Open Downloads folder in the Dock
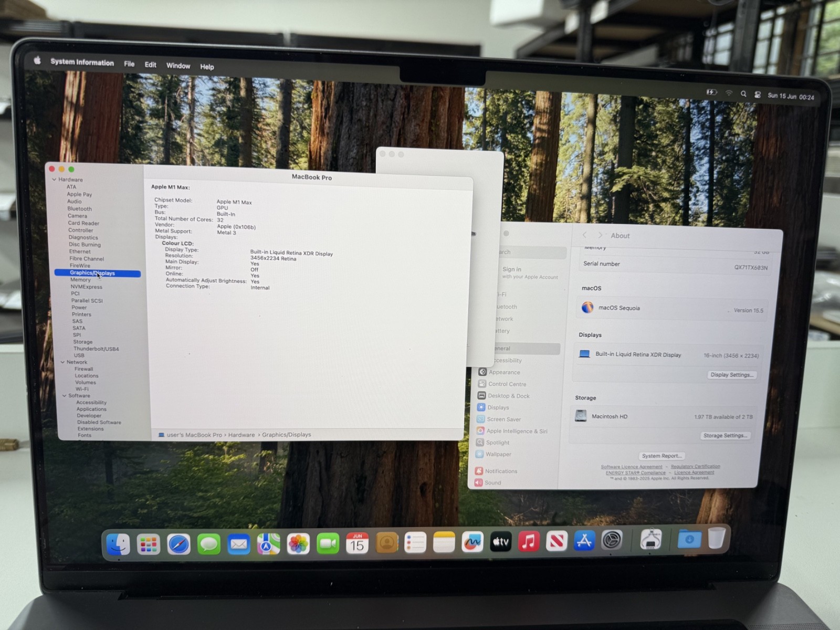The image size is (840, 630). point(689,538)
